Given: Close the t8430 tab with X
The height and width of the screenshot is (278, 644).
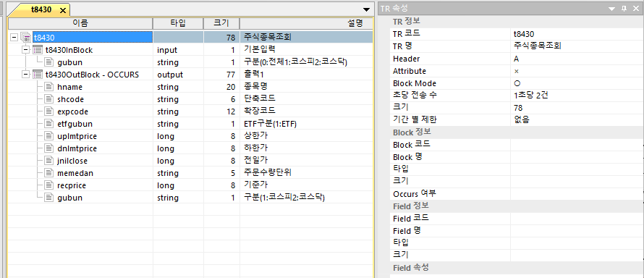Looking at the screenshot, I should pyautogui.click(x=63, y=10).
